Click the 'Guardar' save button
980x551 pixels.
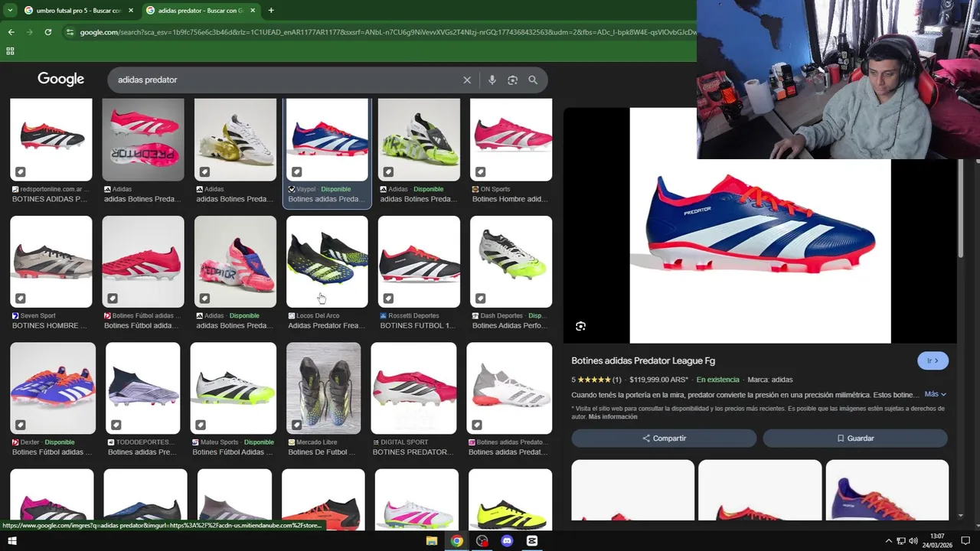[855, 439]
